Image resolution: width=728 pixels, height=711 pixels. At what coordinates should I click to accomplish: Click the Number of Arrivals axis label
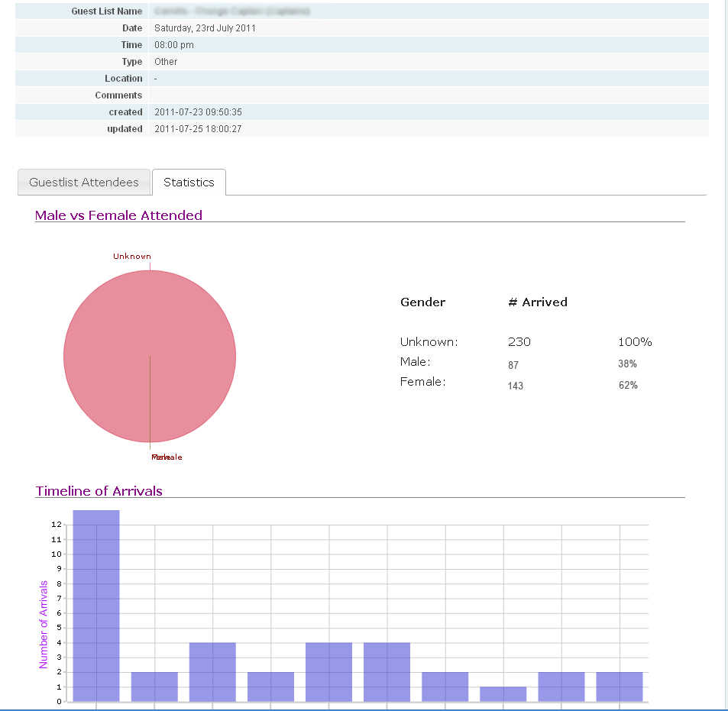[x=44, y=624]
